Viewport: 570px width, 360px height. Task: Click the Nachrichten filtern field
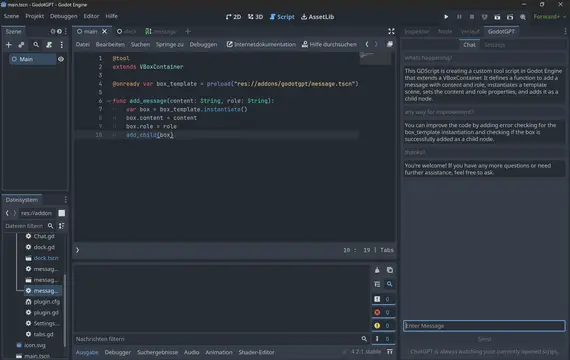coord(221,339)
